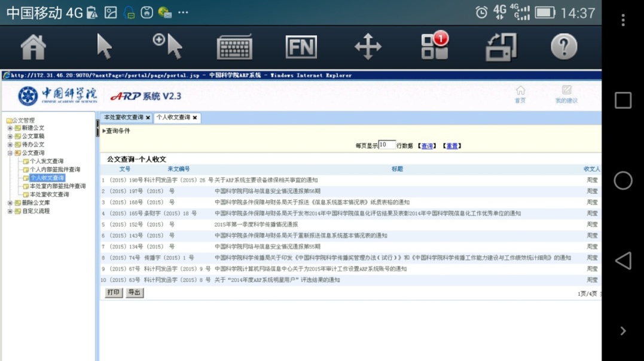This screenshot has width=644, height=361.
Task: Sort by the 文号 column header
Action: tap(125, 169)
